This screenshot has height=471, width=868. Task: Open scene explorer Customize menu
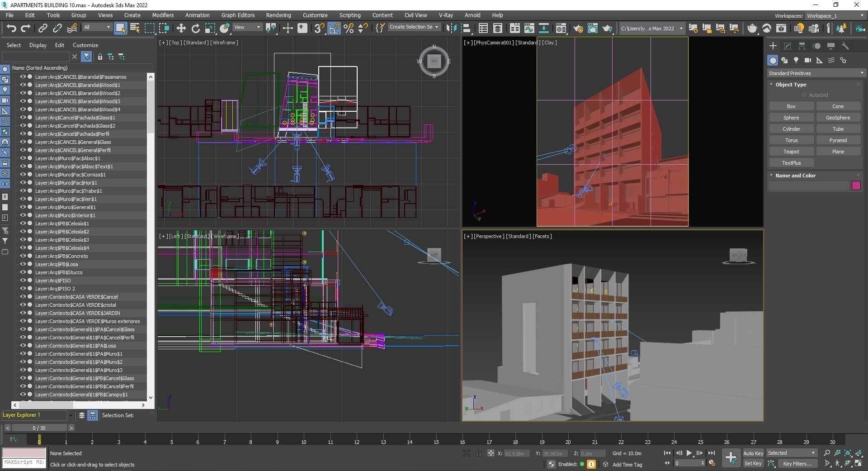[85, 45]
